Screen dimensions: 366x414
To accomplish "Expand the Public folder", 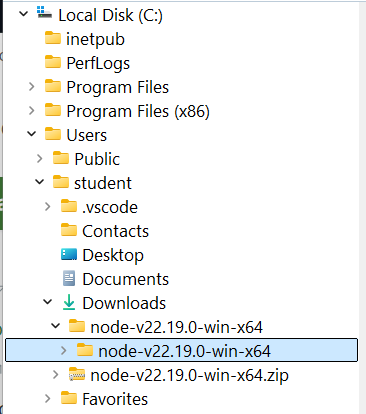I will 40,159.
